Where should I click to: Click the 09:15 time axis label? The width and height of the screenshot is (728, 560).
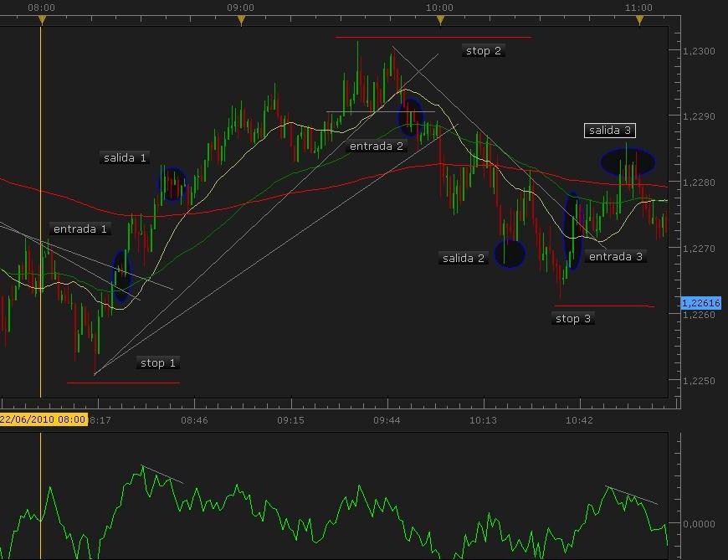coord(290,420)
